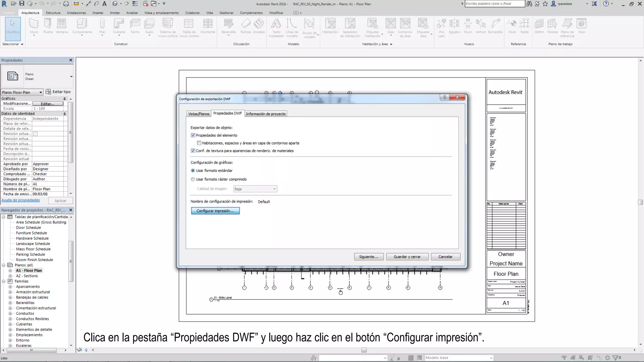Select the Puerta door tool

point(48,26)
